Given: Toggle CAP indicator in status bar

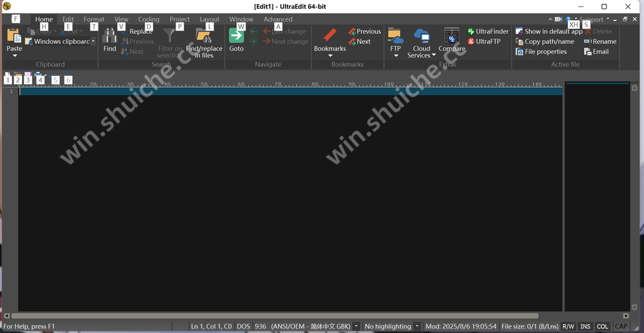Looking at the screenshot, I should coord(621,326).
